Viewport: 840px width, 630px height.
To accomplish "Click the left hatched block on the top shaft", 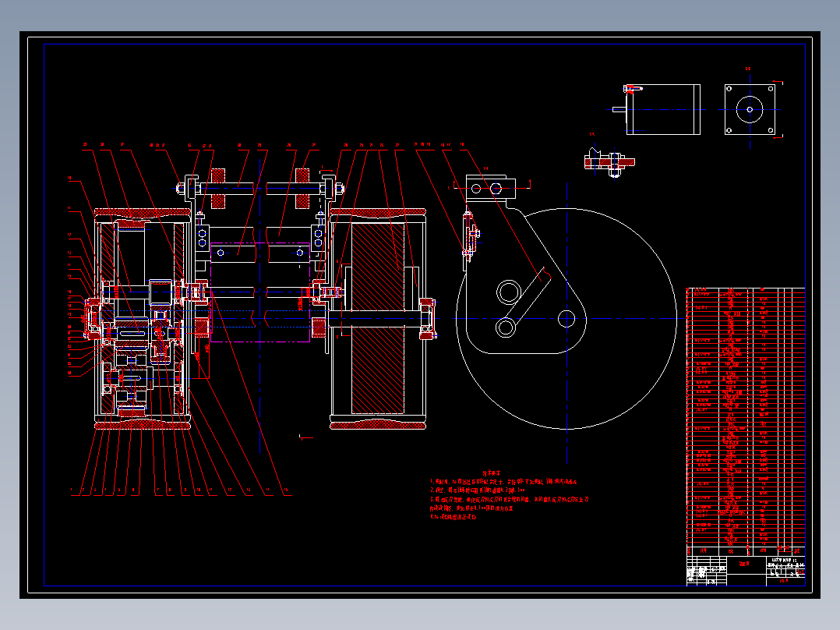I will pos(218,188).
